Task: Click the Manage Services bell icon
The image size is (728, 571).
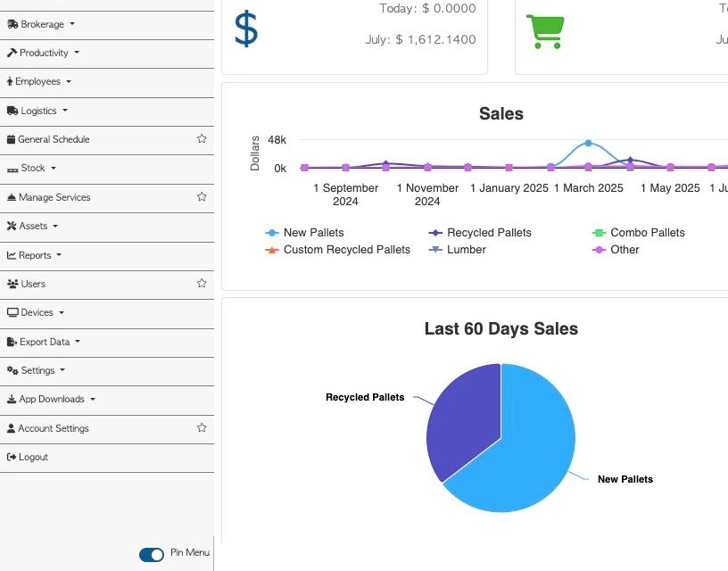Action: tap(12, 197)
